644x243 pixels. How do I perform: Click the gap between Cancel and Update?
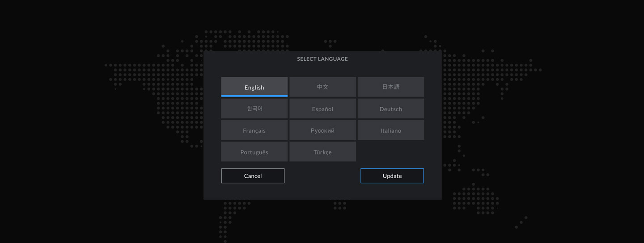[322, 176]
